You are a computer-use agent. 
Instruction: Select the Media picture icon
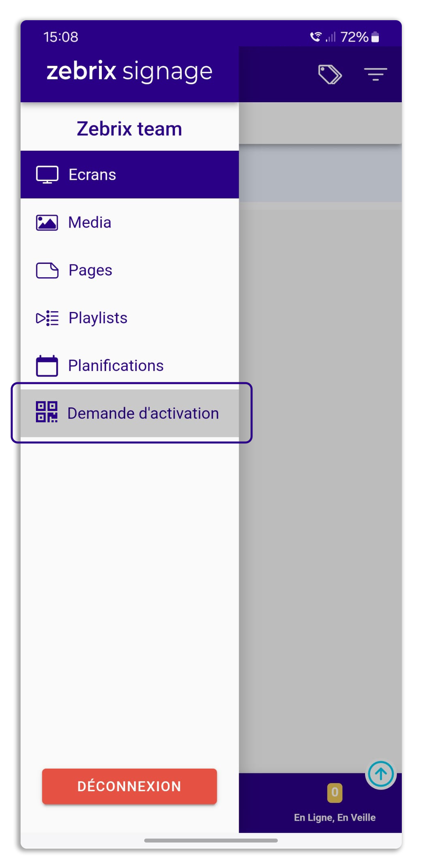(47, 223)
